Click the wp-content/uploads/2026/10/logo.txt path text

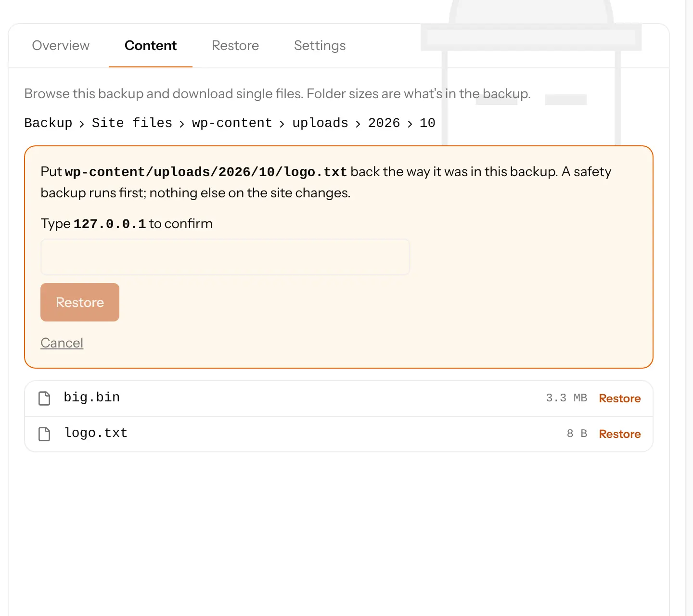point(206,172)
